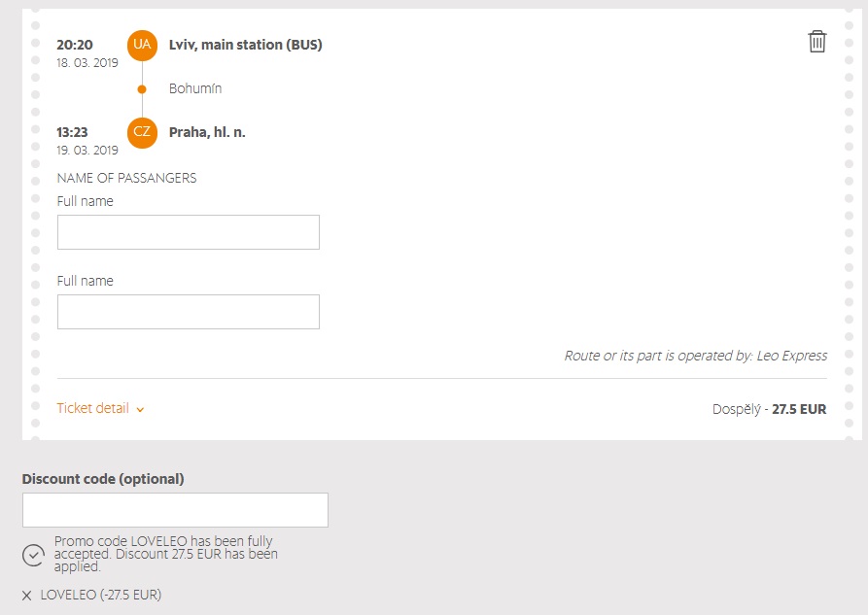Click the orange UA country badge

[142, 45]
